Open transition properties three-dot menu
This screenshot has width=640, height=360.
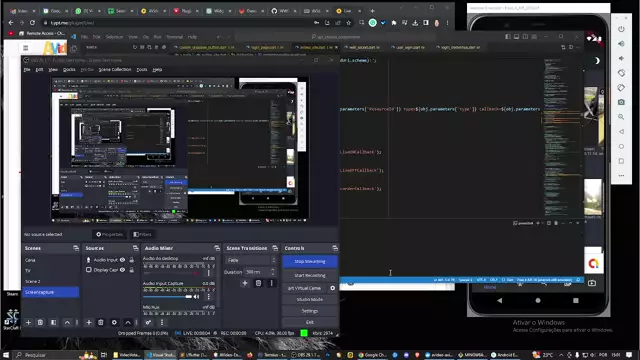pyautogui.click(x=271, y=283)
